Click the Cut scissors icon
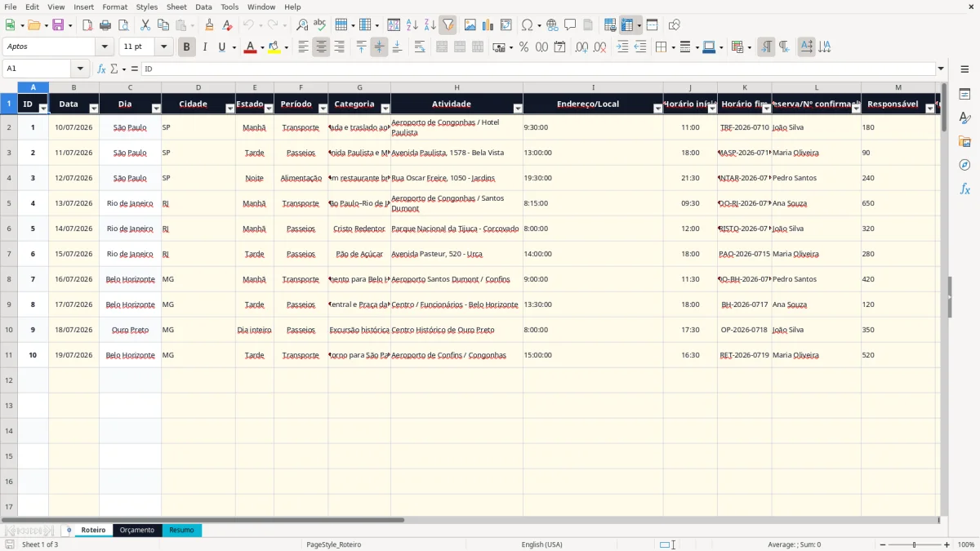 point(145,25)
